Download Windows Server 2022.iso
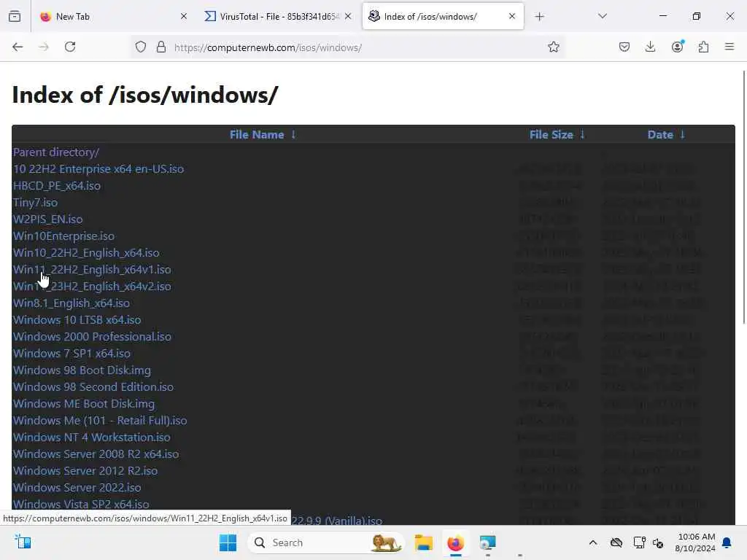747x560 pixels. pyautogui.click(x=77, y=488)
